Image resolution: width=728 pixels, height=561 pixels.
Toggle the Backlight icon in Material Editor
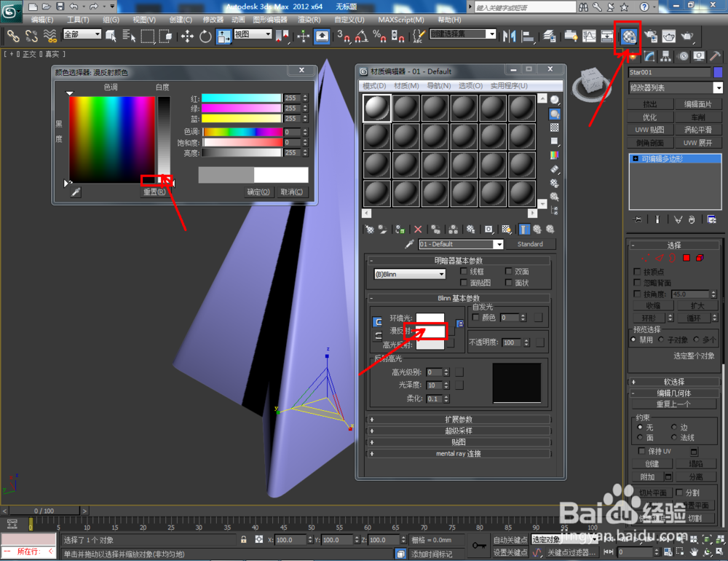point(554,114)
